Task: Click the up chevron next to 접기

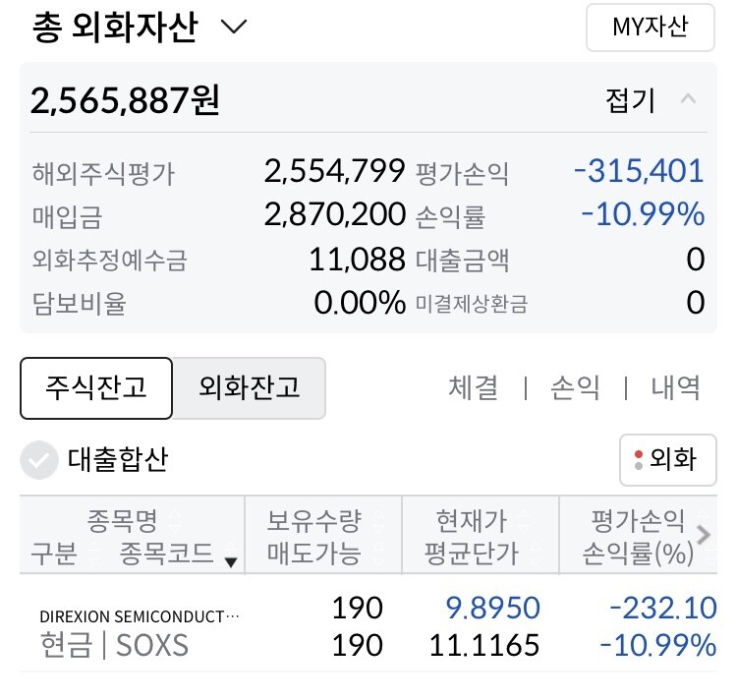Action: (689, 100)
